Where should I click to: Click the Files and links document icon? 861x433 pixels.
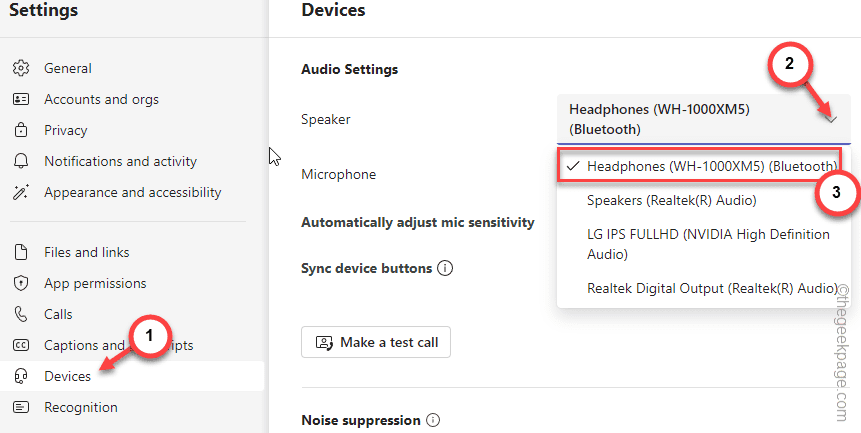click(21, 252)
